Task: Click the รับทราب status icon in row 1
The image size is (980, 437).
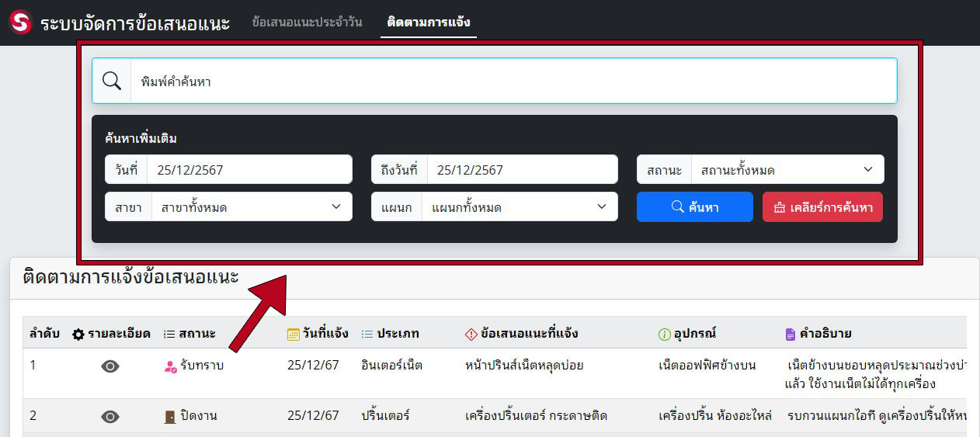Action: pyautogui.click(x=171, y=366)
